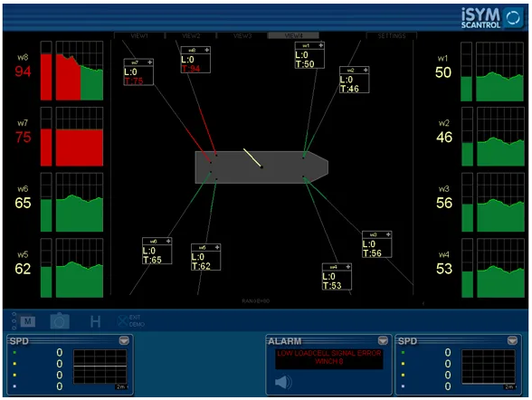The image size is (532, 400).
Task: Click the three-dot handle beside M icon
Action: (14, 321)
